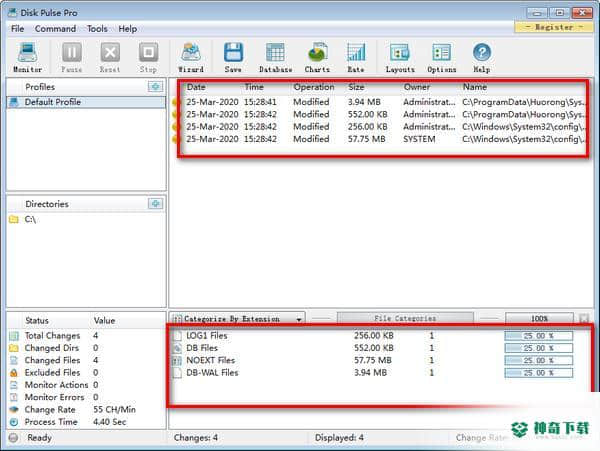
Task: Click the Register button
Action: (554, 27)
